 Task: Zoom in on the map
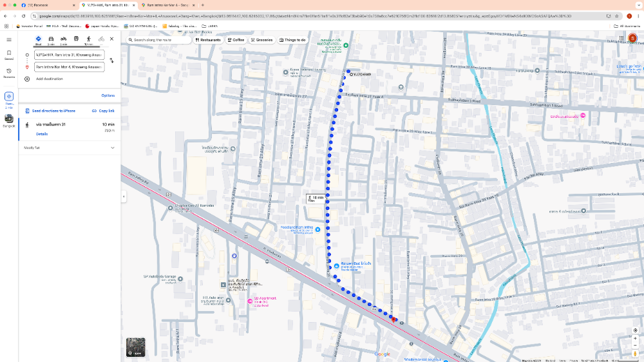[x=636, y=339]
